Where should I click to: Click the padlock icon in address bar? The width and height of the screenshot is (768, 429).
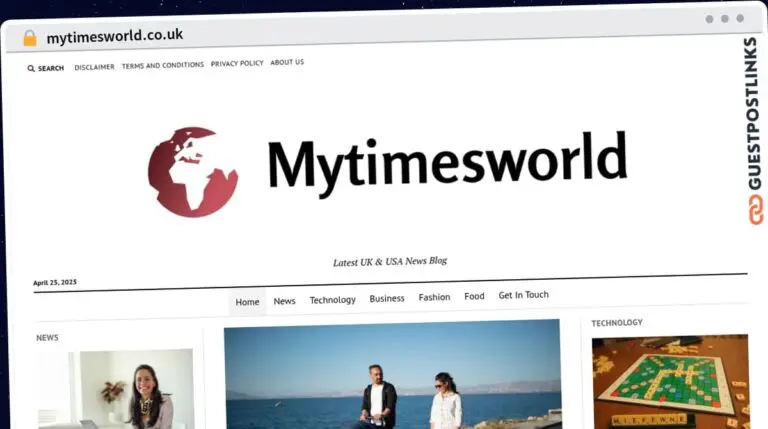(x=30, y=38)
